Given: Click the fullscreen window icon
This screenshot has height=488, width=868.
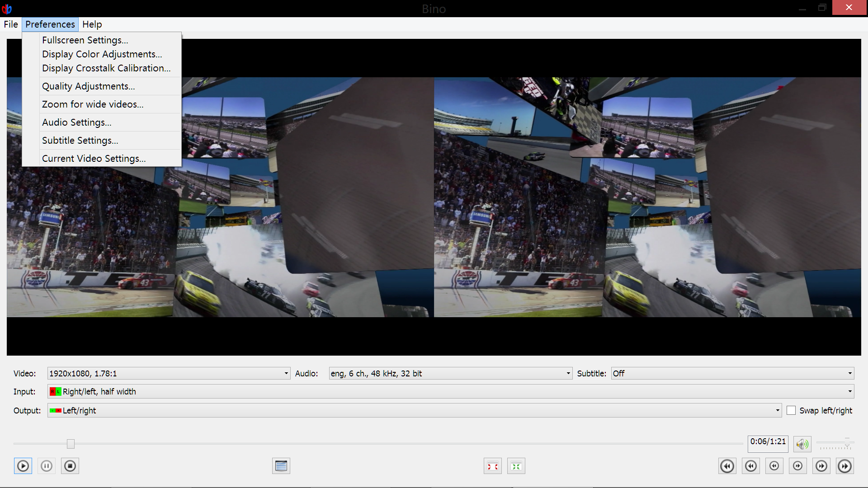Looking at the screenshot, I should (281, 466).
